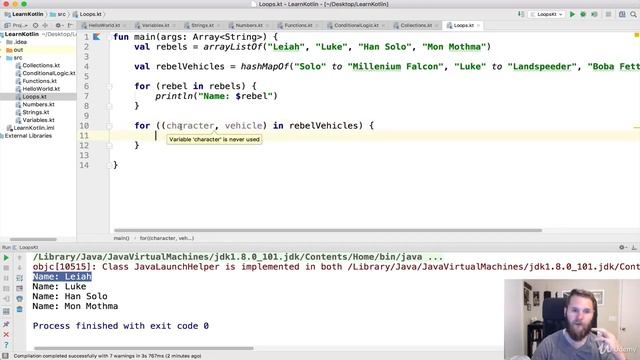This screenshot has width=640, height=360.
Task: Open the Project view selector dropdown
Action: point(16,25)
